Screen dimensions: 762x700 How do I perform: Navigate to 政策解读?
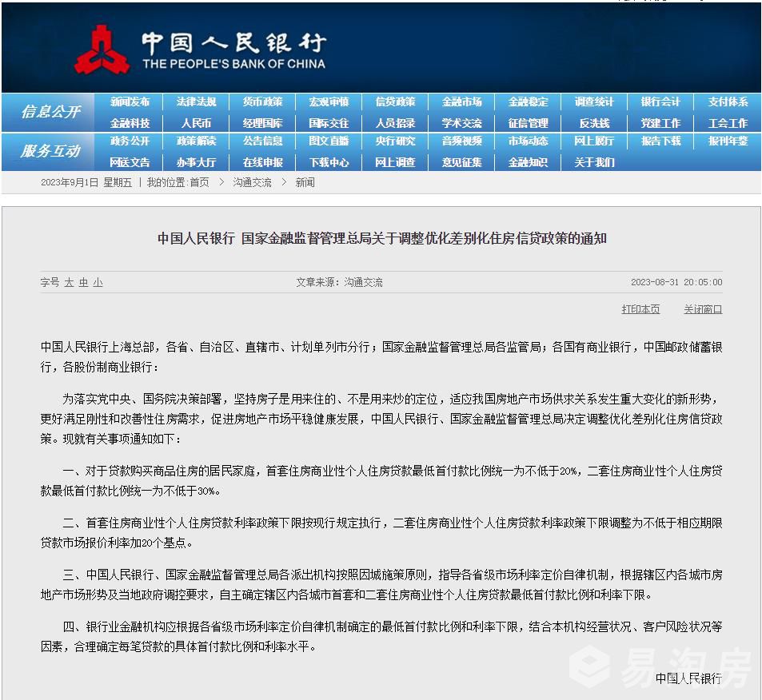[197, 141]
